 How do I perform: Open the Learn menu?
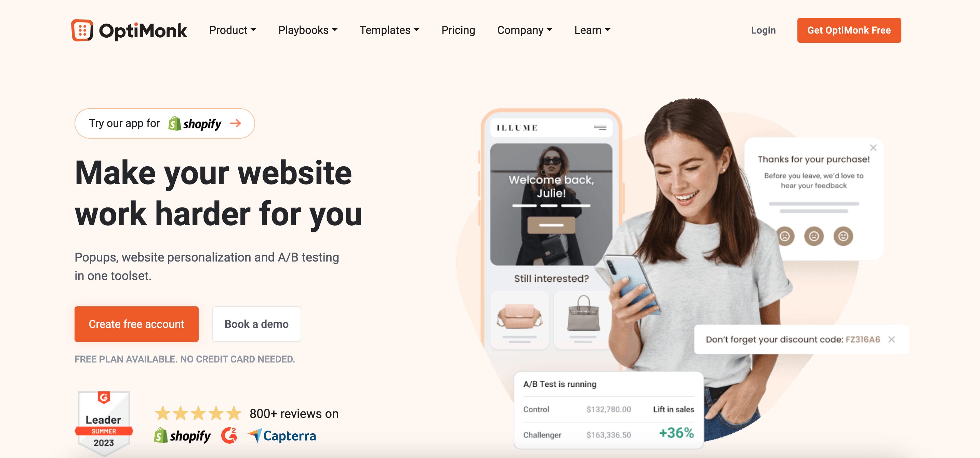pyautogui.click(x=591, y=29)
